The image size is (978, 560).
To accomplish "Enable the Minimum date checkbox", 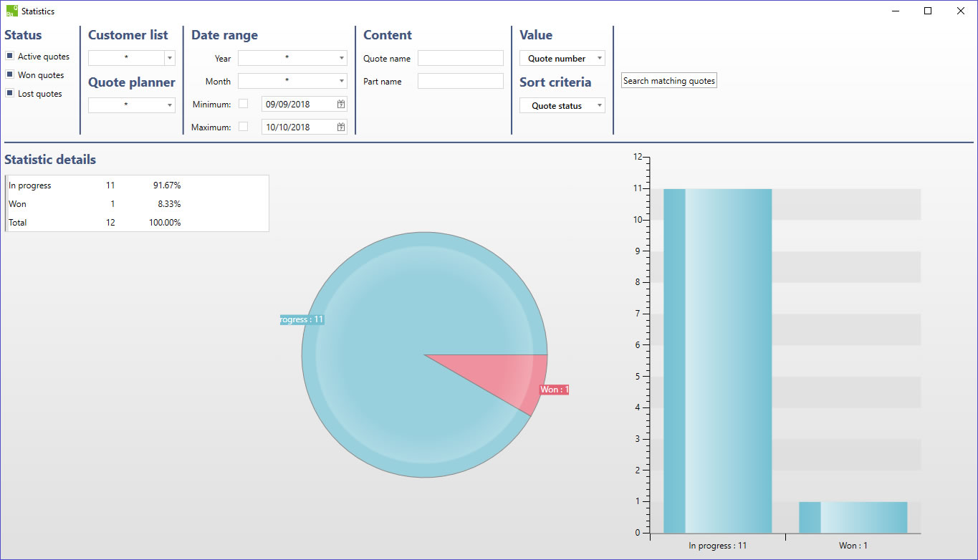I will [x=244, y=104].
